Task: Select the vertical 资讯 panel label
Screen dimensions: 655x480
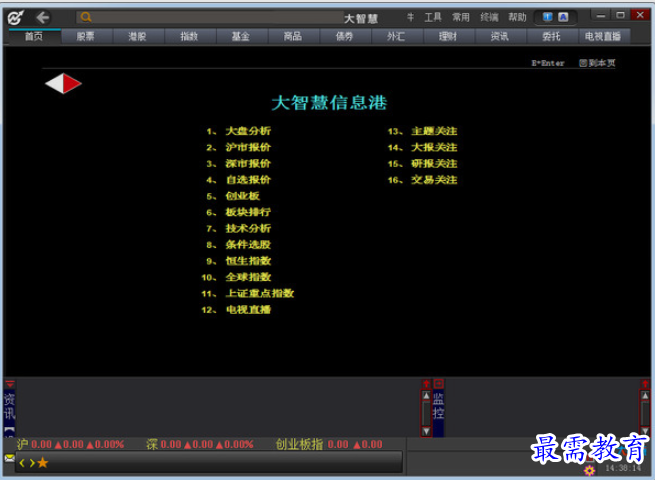Action: pos(9,406)
